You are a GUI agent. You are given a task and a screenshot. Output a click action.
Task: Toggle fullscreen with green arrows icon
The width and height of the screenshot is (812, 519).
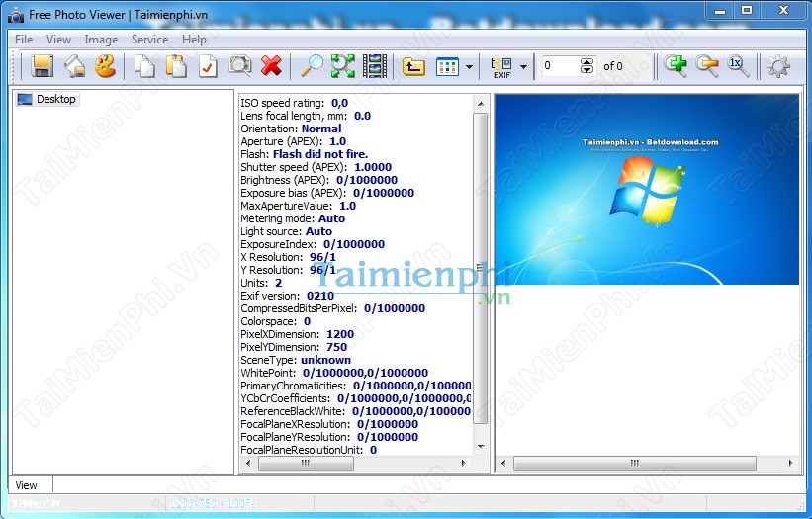[x=343, y=66]
